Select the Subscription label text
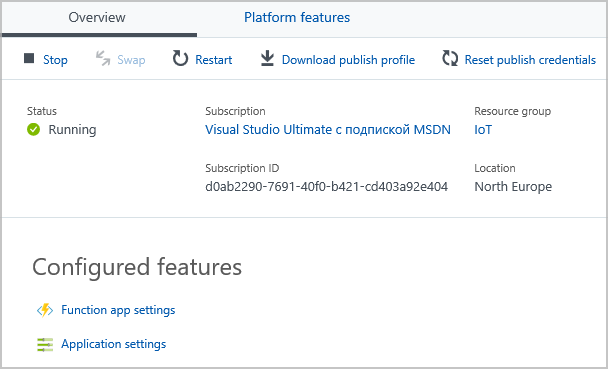This screenshot has height=369, width=608. point(235,111)
